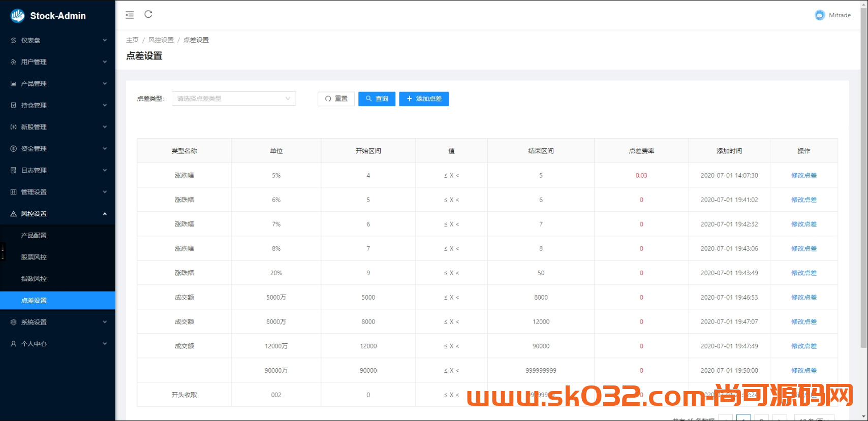The image size is (868, 421).
Task: Expand the 产品管理 menu chevron
Action: point(105,84)
